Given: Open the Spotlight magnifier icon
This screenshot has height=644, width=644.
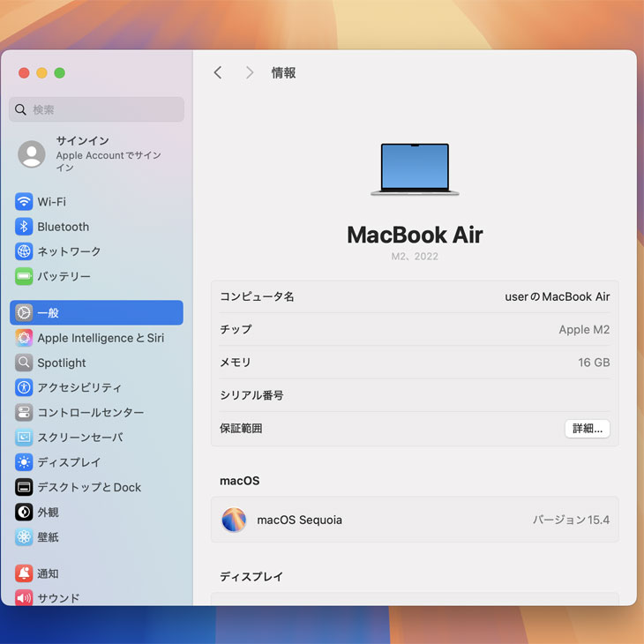Looking at the screenshot, I should coord(24,363).
